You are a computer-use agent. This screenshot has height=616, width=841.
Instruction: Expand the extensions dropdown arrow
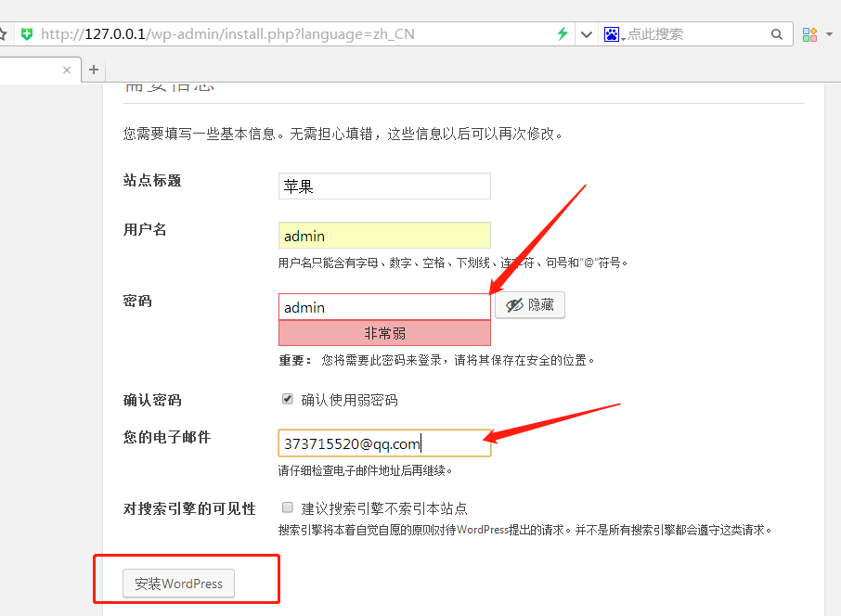coord(829,34)
